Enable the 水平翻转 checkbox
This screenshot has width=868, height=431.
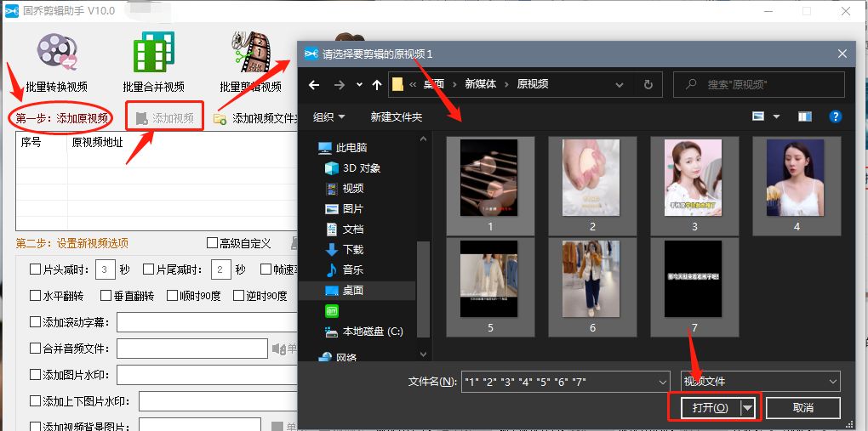(x=34, y=296)
